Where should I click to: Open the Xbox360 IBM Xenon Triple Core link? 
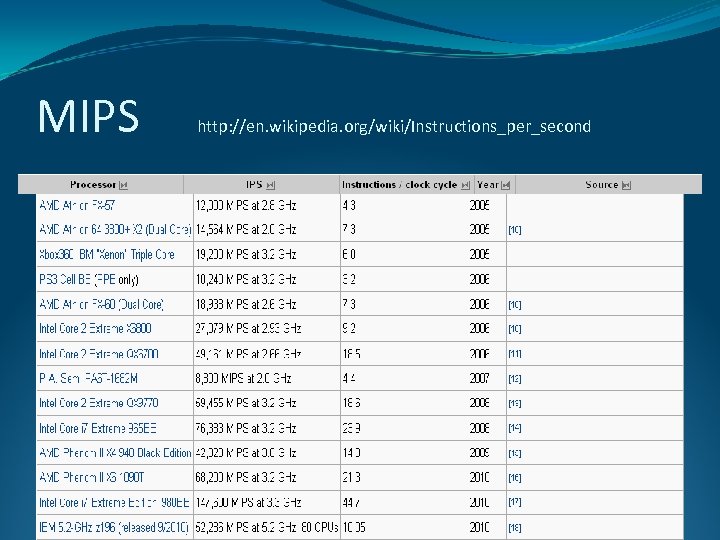point(107,254)
